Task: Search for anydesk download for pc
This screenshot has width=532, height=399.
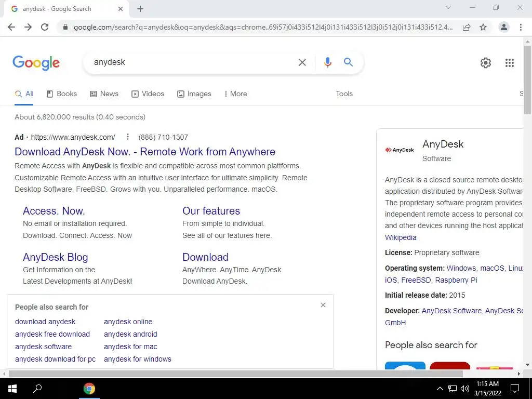Action: [55, 359]
